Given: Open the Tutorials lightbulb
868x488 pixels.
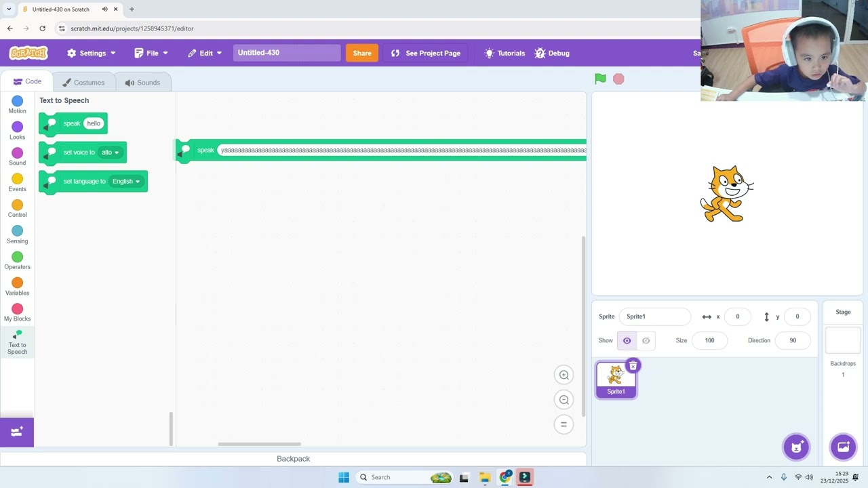Looking at the screenshot, I should click(x=505, y=53).
